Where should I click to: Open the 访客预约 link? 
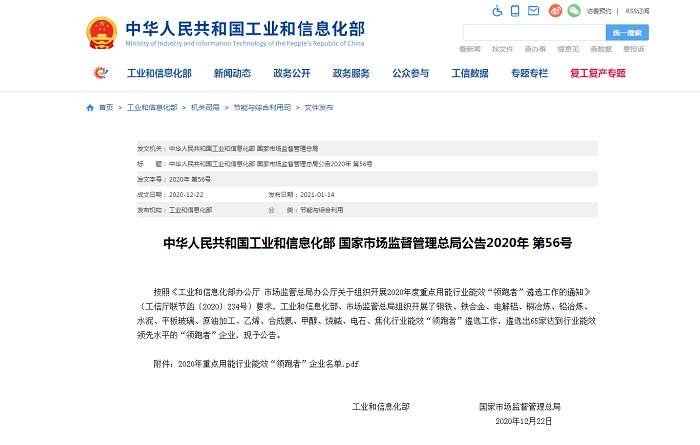(599, 11)
